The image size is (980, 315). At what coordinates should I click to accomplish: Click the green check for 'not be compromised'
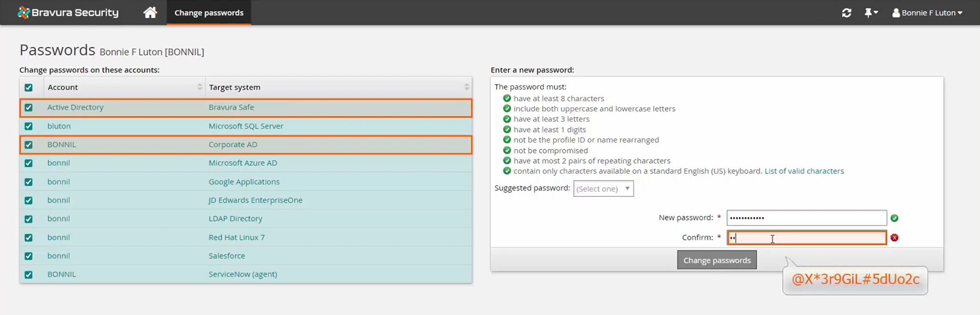(507, 150)
